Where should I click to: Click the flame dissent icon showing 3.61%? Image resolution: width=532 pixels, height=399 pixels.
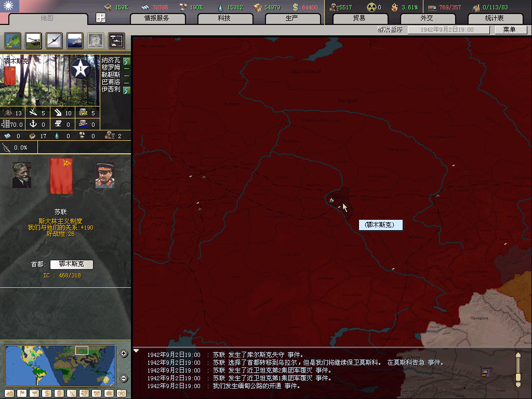(395, 7)
